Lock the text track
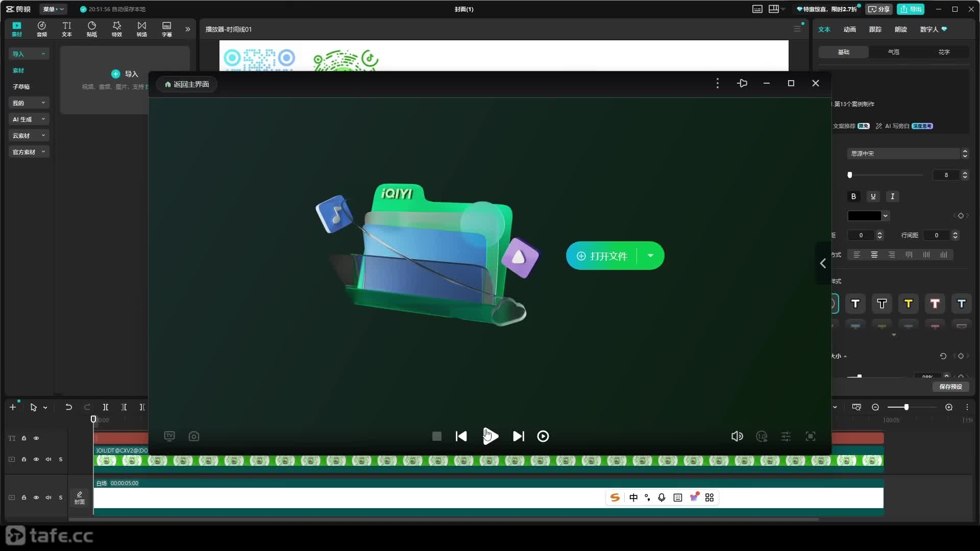The width and height of the screenshot is (980, 551). (24, 438)
